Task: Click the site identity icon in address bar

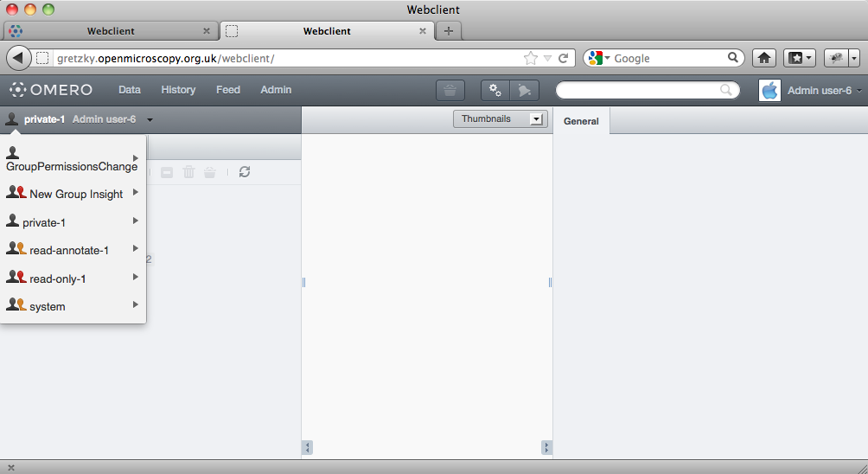Action: point(42,58)
